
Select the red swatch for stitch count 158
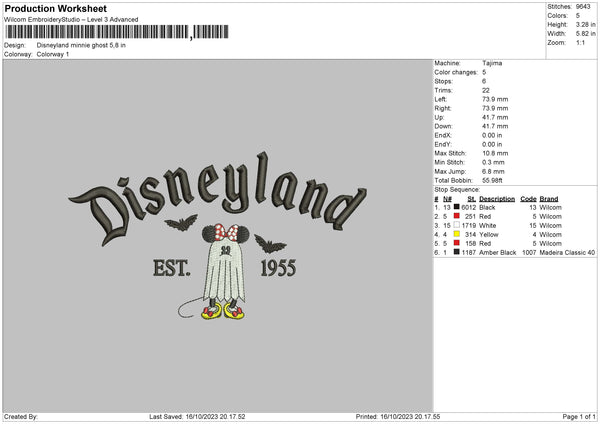[x=457, y=243]
